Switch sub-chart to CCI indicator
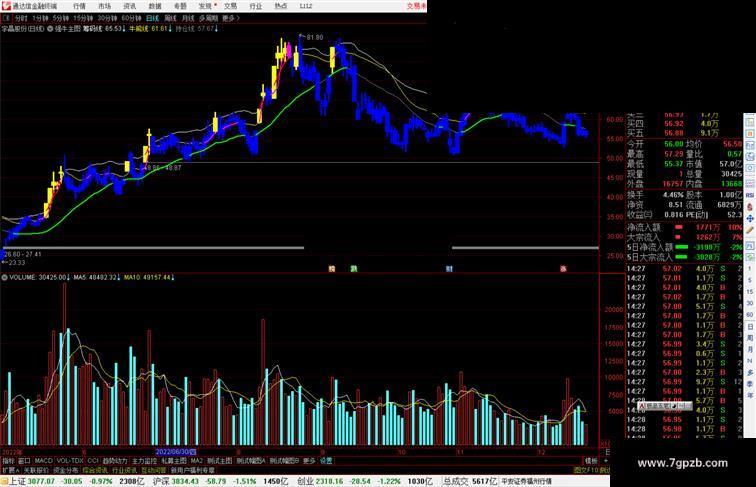756x487 pixels. tap(93, 461)
